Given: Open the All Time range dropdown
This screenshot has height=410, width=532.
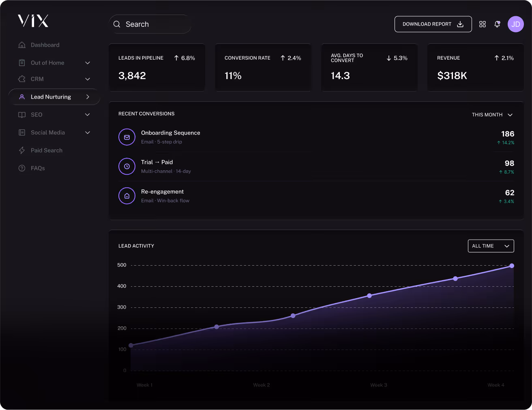Looking at the screenshot, I should pyautogui.click(x=491, y=246).
